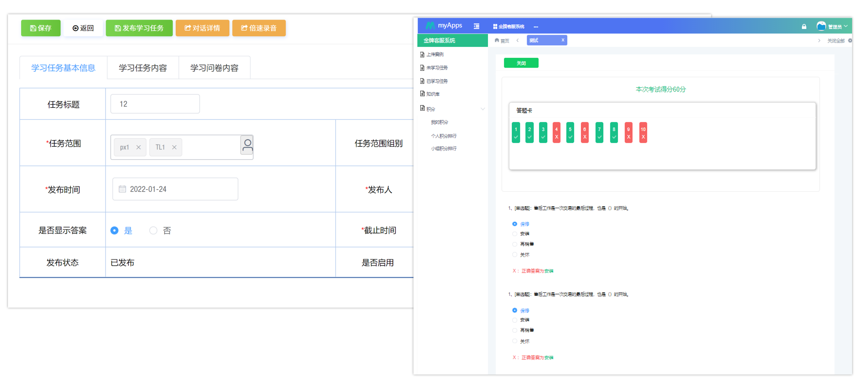Click 发布学习任务 publish button
This screenshot has width=868, height=390.
pos(139,28)
